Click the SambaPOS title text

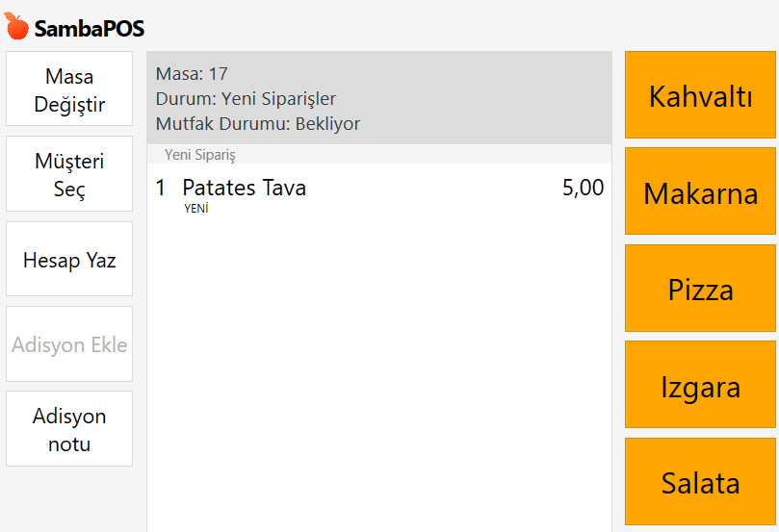point(90,29)
